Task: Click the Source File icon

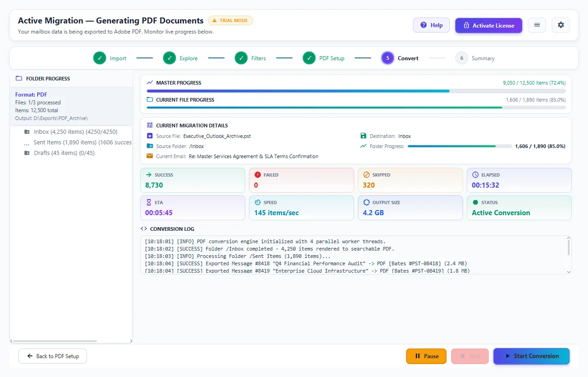Action: coord(150,136)
